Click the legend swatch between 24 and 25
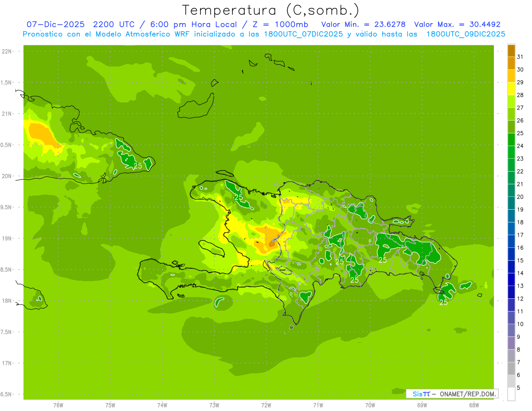The width and height of the screenshot is (532, 411). click(511, 140)
